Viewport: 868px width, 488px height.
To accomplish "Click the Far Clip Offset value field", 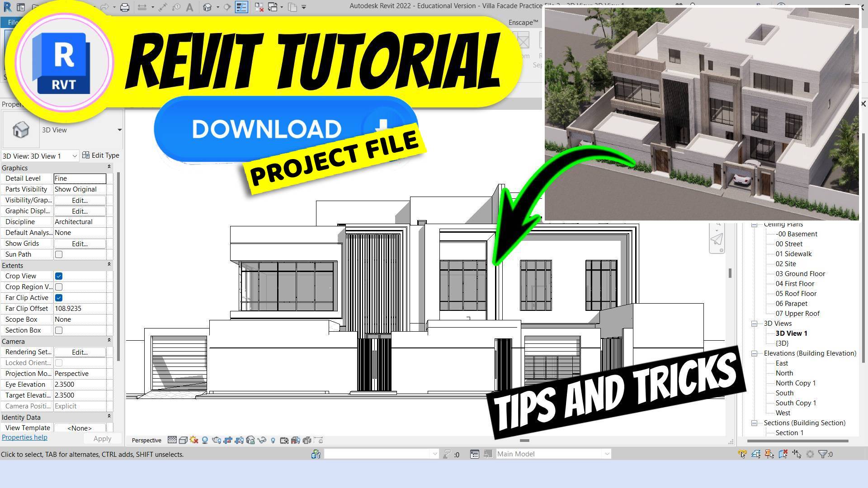I will [80, 309].
